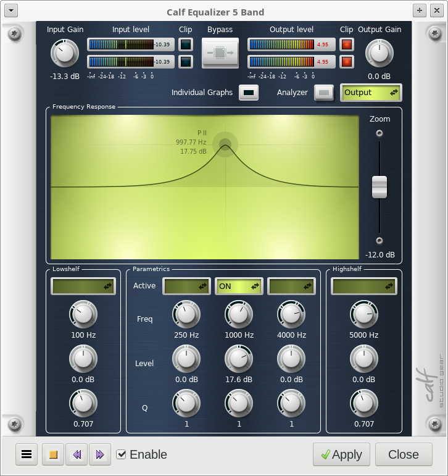
Task: Click the forward next preset button
Action: pos(100,454)
